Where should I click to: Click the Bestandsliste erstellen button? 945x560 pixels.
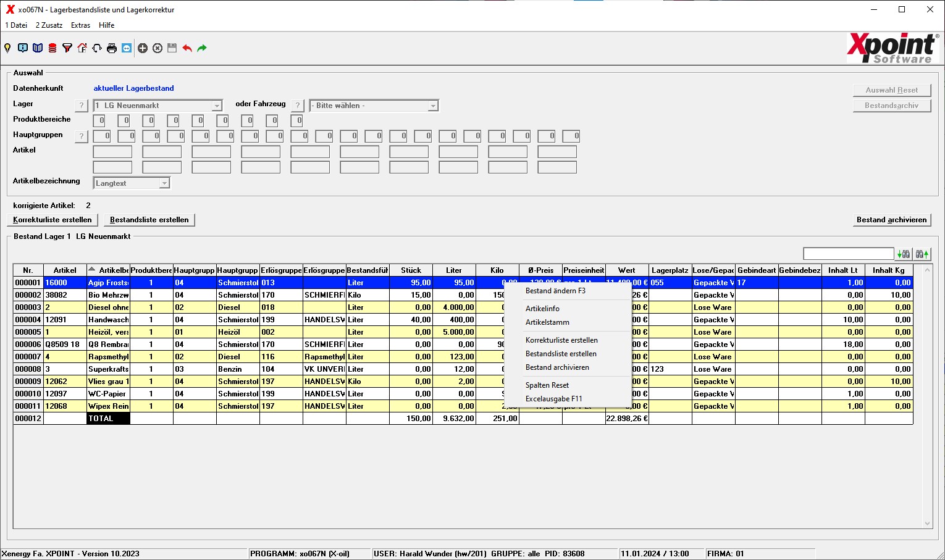149,220
